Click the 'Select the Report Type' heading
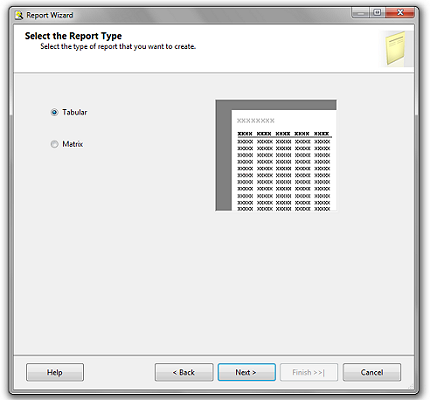 point(73,36)
